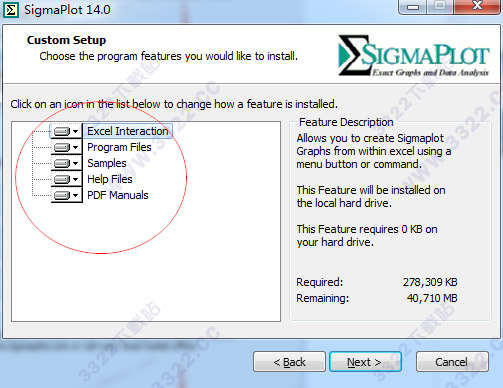Click the Remaining 40,710 MB value
This screenshot has height=388, width=503.
pyautogui.click(x=432, y=298)
